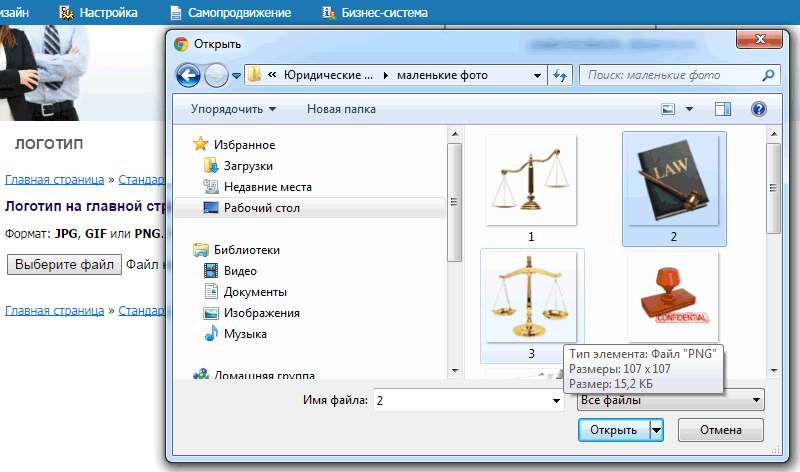This screenshot has height=472, width=800.
Task: Click the Back navigation arrow button
Action: coord(188,75)
